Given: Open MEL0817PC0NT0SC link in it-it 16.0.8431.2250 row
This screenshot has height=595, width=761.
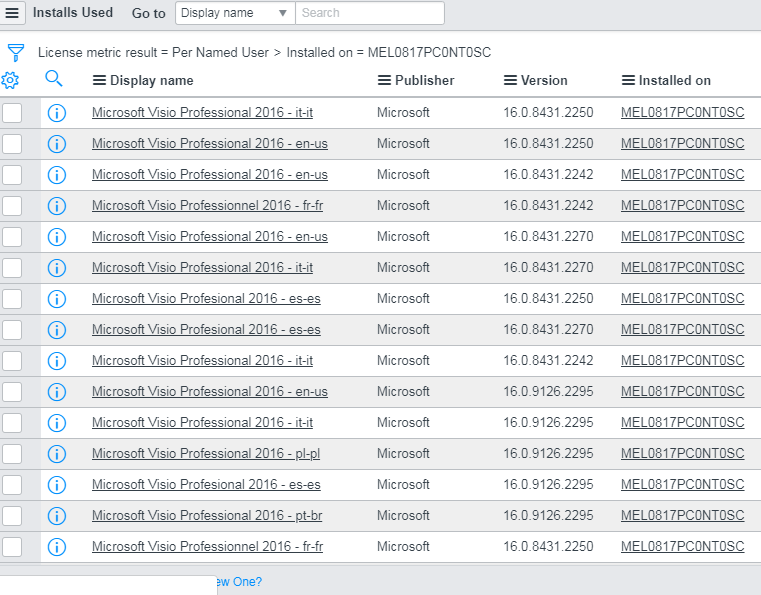Looking at the screenshot, I should point(682,113).
